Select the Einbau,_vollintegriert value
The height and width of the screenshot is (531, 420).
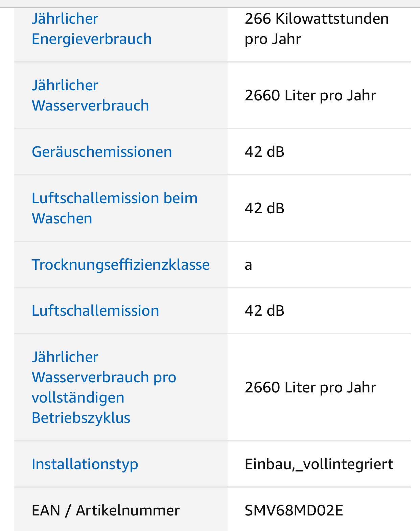tap(319, 464)
